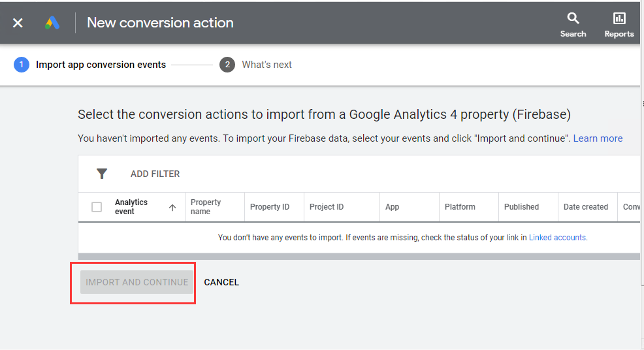644x350 pixels.
Task: Click the New conversion action title
Action: click(160, 23)
